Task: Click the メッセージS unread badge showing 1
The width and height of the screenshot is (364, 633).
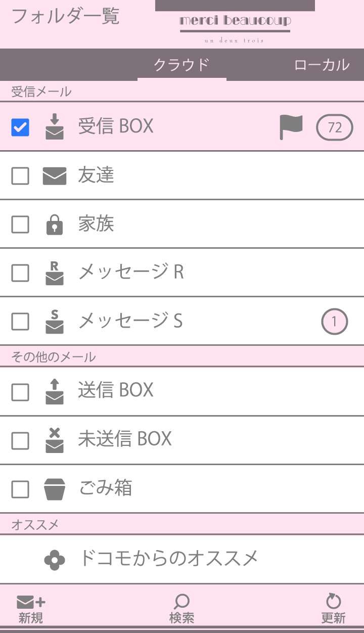Action: (x=335, y=322)
